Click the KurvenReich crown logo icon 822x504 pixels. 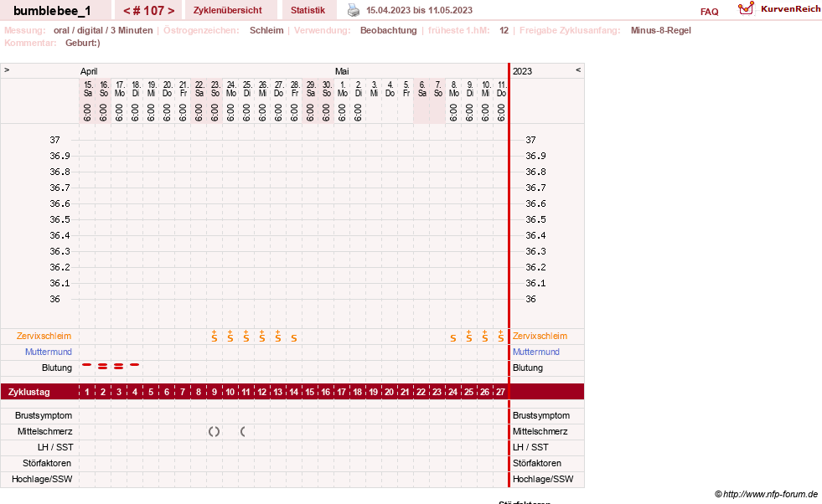click(x=746, y=8)
